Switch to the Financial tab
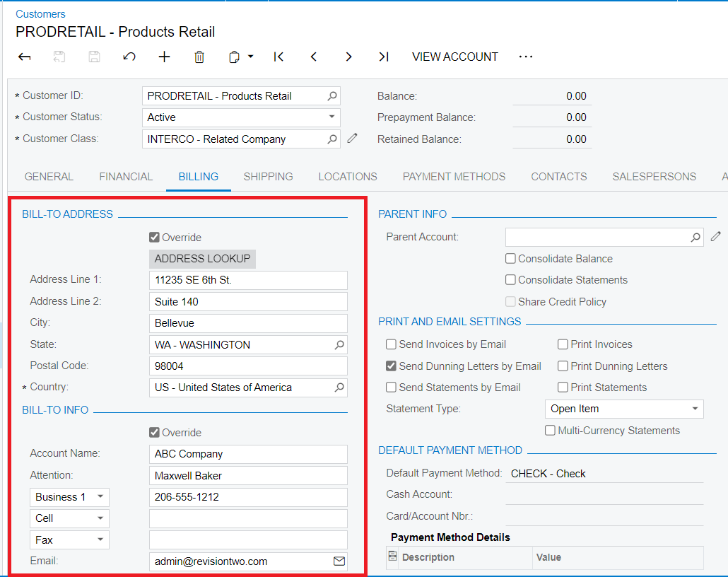The image size is (728, 577). 126,177
